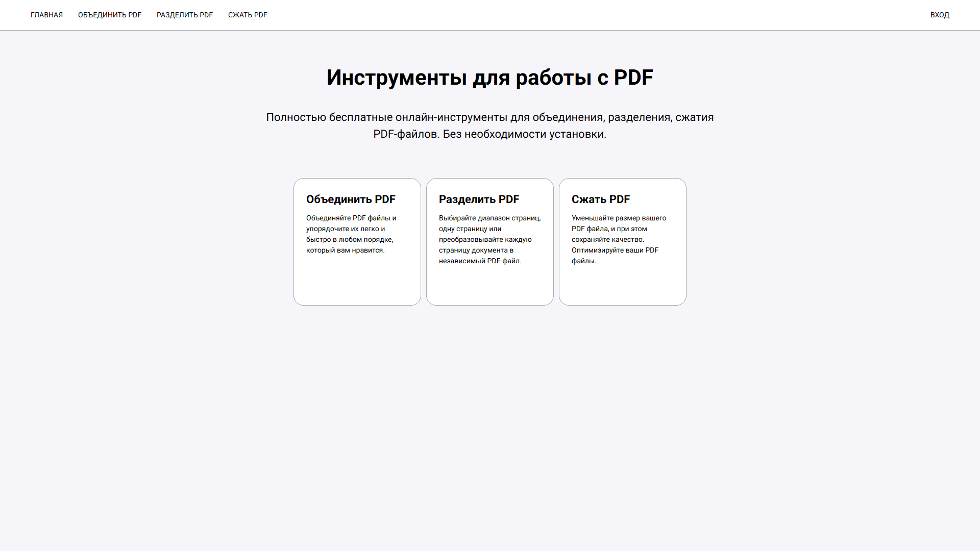Viewport: 980px width, 551px height.
Task: Select РАЗДЕЛИТЬ PDF in the top navigation
Action: [x=185, y=15]
